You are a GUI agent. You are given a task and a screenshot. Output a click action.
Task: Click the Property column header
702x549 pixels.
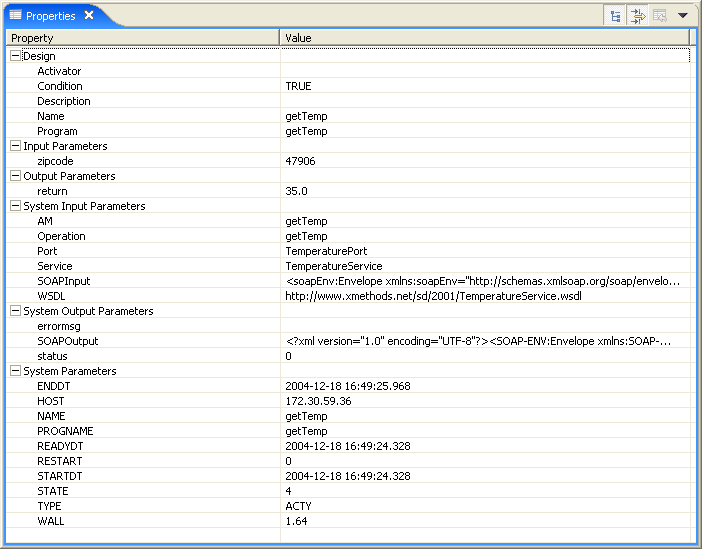click(x=143, y=38)
